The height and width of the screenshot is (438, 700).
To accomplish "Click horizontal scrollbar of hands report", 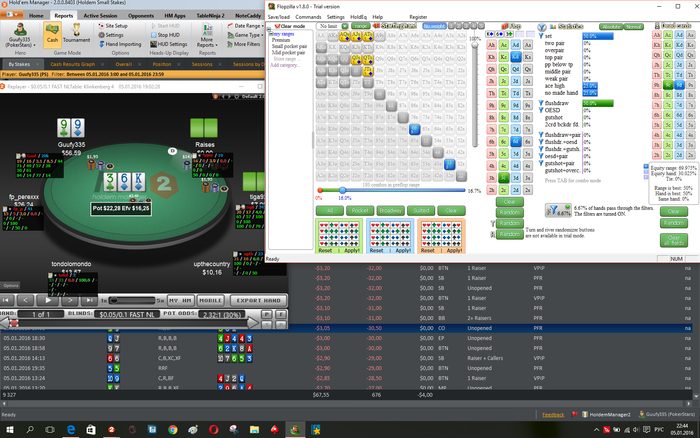I will click(346, 404).
